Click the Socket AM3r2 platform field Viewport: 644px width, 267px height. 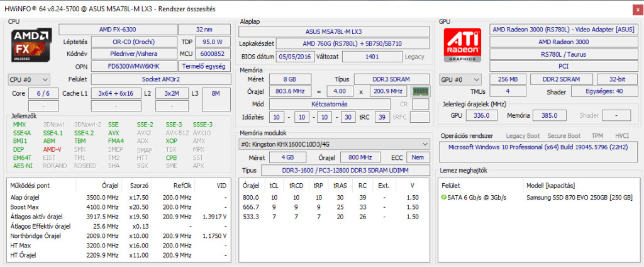click(160, 79)
